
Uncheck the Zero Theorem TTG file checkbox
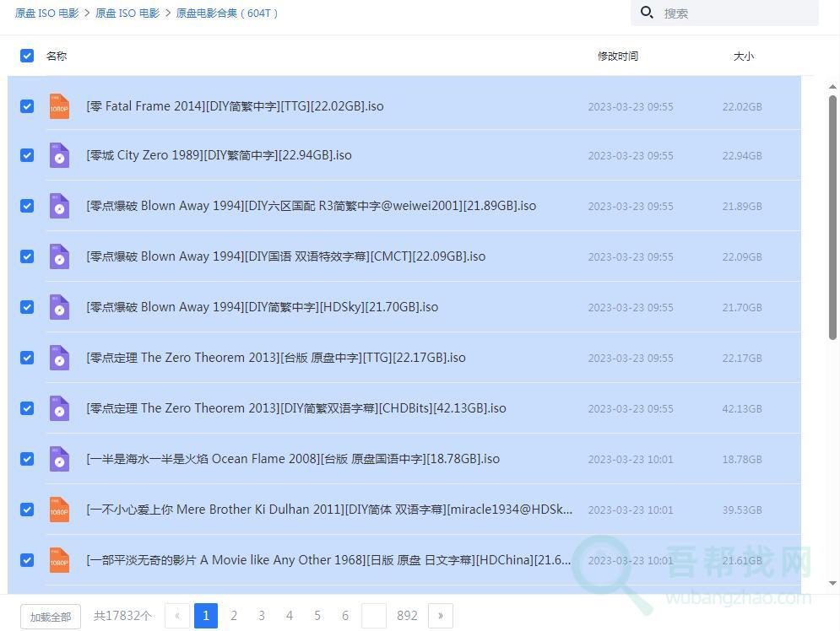27,358
